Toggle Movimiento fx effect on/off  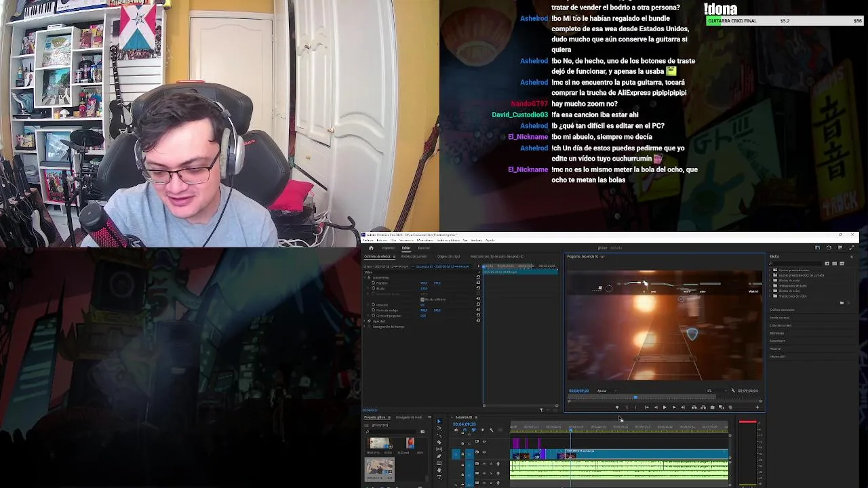point(369,277)
